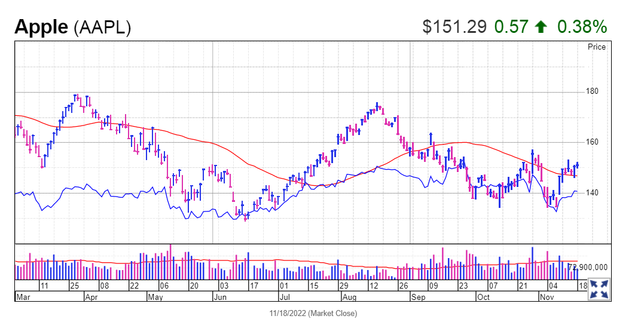Click the May month label
Image resolution: width=644 pixels, height=325 pixels.
point(155,297)
